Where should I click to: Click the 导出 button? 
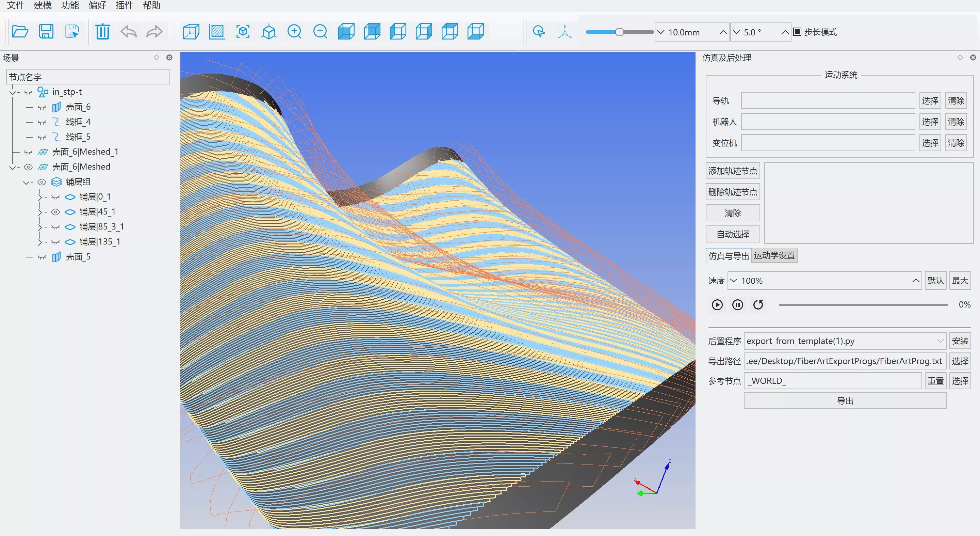click(845, 401)
